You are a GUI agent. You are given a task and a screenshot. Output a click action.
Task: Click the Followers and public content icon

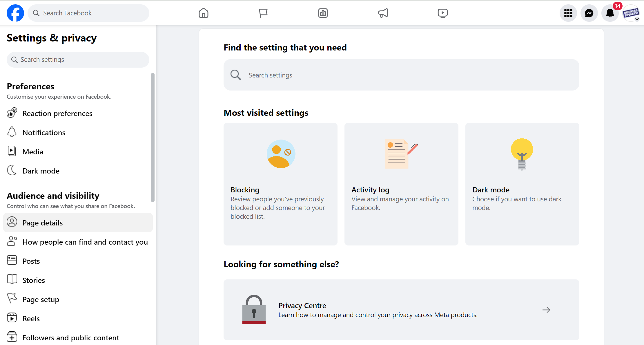point(12,337)
